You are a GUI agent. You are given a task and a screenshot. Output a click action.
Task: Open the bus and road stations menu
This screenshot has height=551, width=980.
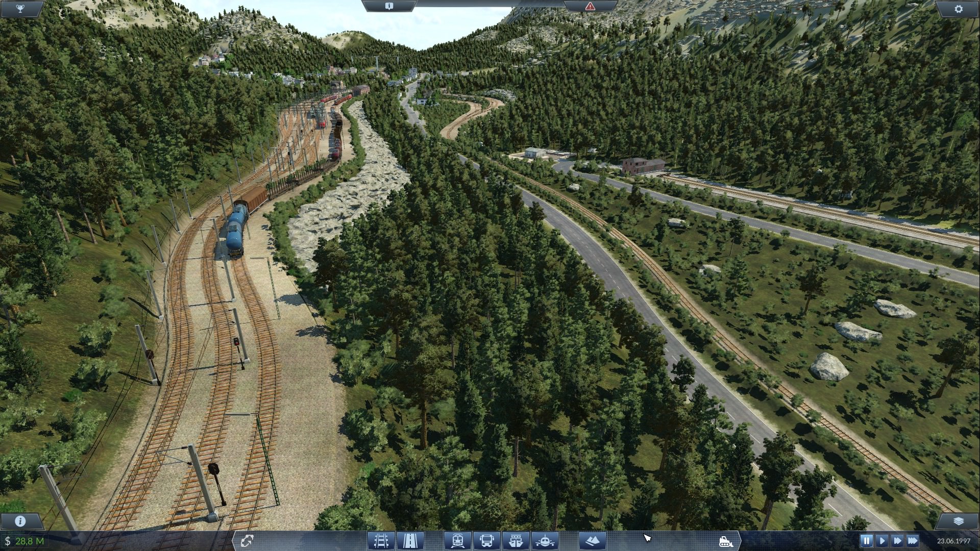[486, 540]
